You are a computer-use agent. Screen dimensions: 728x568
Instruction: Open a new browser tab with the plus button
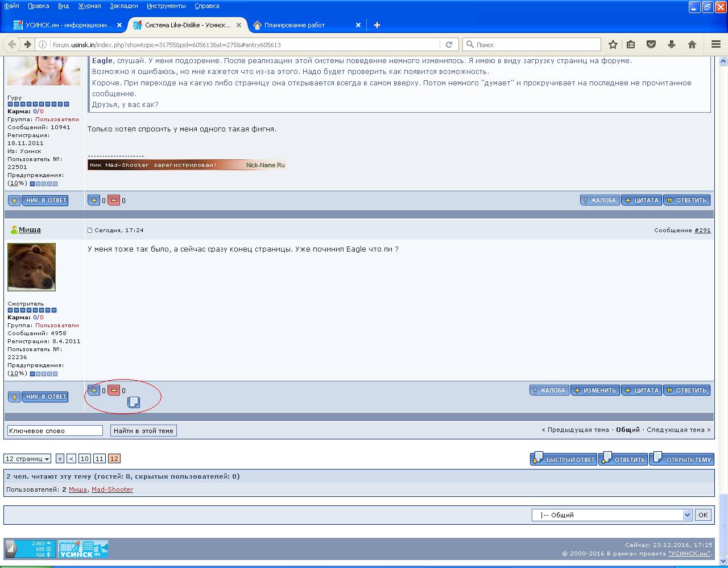click(377, 24)
